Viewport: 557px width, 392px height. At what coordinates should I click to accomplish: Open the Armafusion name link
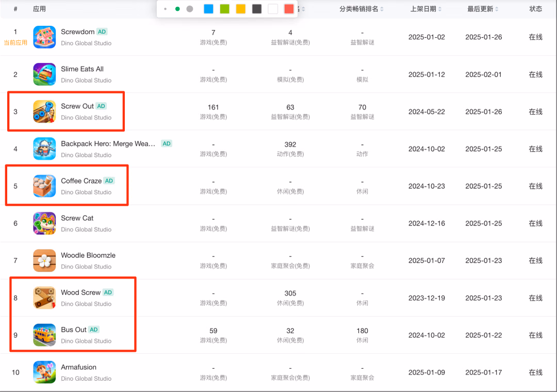(x=78, y=367)
